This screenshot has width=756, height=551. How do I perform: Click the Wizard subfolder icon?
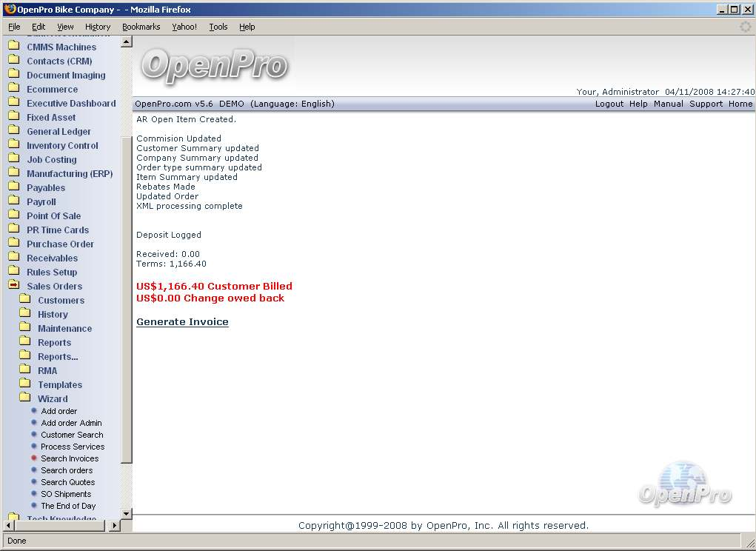25,398
